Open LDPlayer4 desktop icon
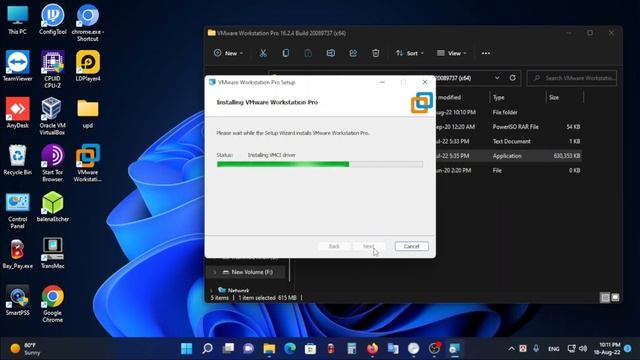Image resolution: width=640 pixels, height=360 pixels. click(88, 67)
